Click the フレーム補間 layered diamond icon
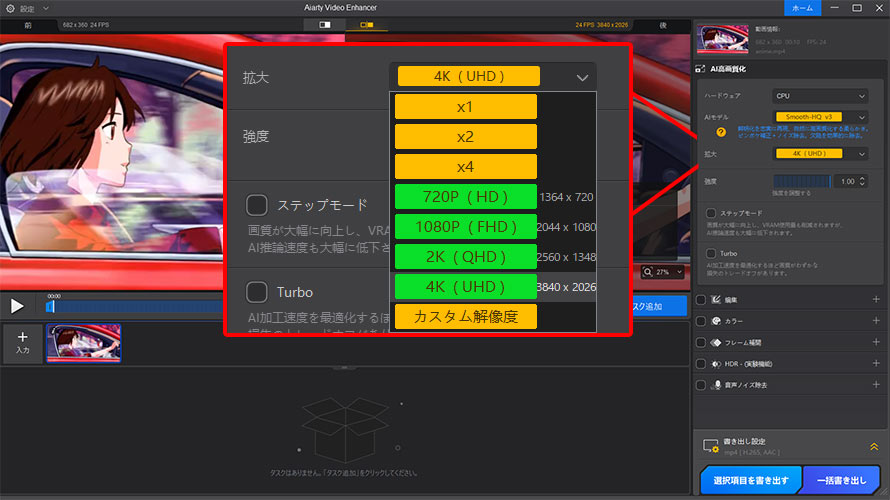 (x=716, y=343)
